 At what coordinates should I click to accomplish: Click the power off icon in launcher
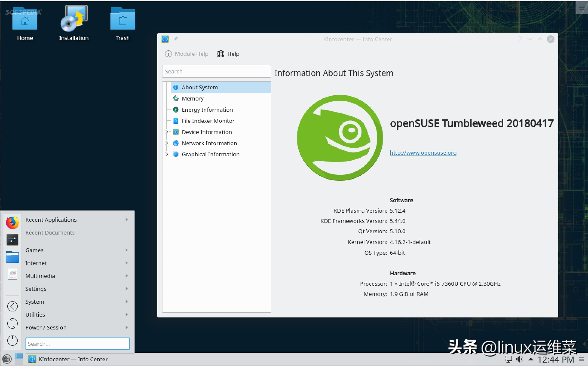(x=12, y=341)
